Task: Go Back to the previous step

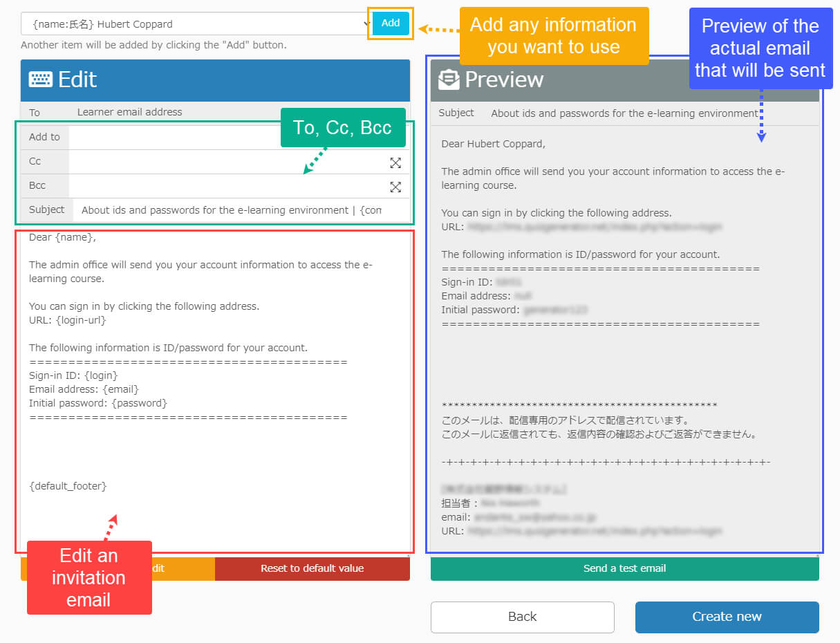Action: (x=522, y=617)
